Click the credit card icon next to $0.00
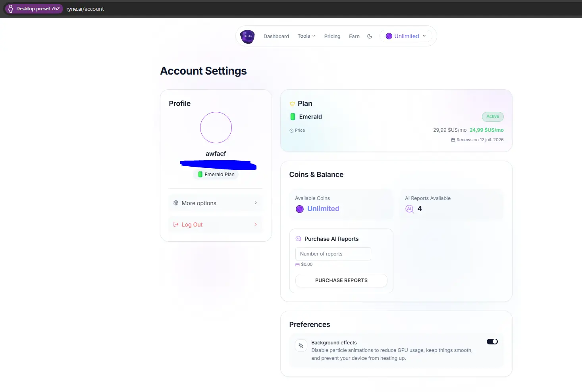This screenshot has width=582, height=392. pos(297,265)
